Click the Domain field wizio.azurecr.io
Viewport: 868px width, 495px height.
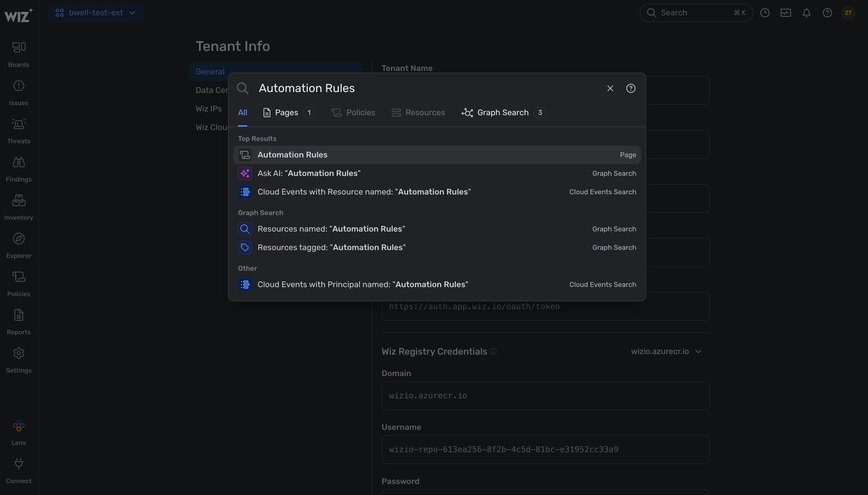tap(545, 396)
